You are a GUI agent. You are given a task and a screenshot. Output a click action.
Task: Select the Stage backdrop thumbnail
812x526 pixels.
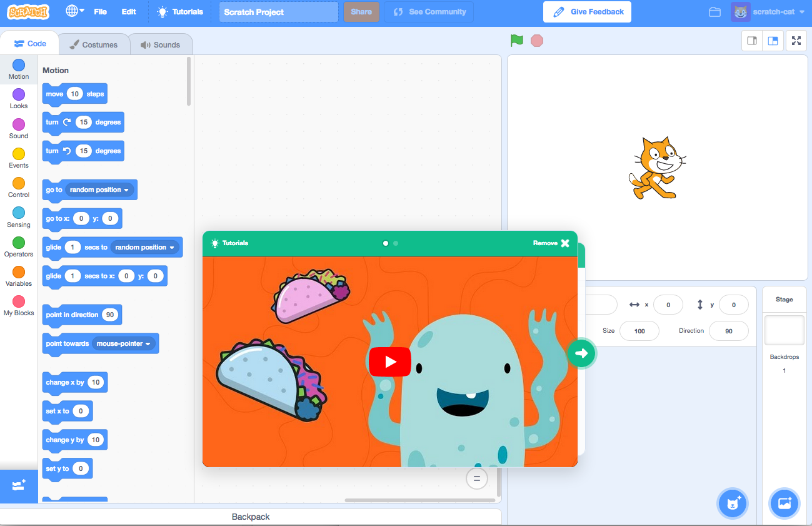tap(784, 330)
